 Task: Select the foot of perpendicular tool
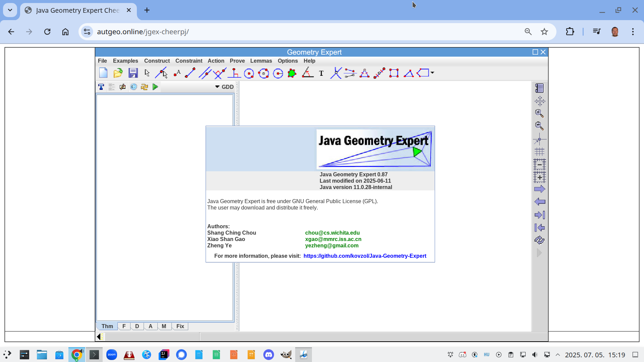pyautogui.click(x=234, y=73)
